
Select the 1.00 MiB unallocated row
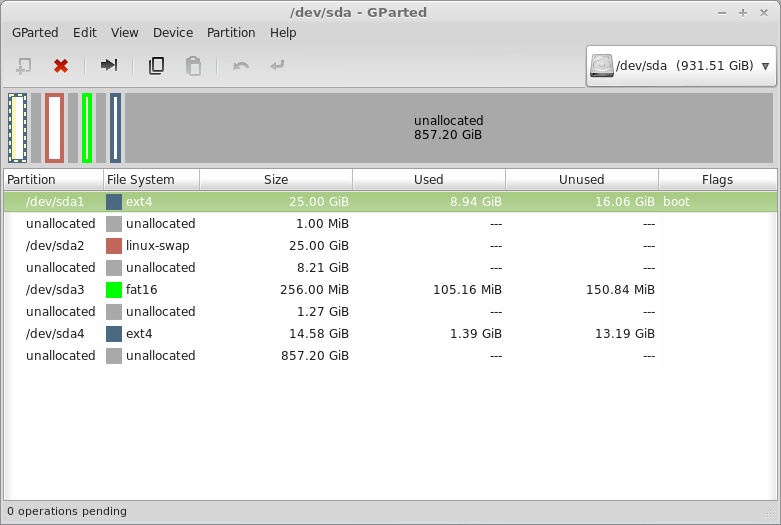point(390,224)
